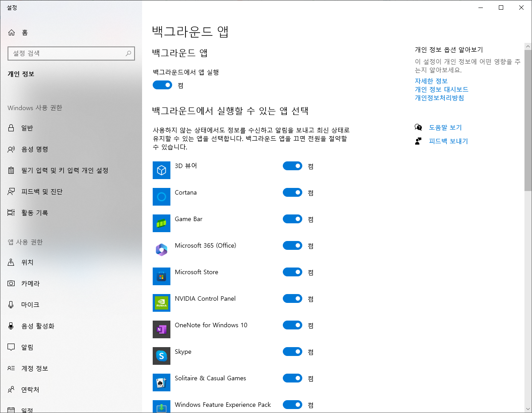Click the Solitaire & Casual Games icon

pyautogui.click(x=162, y=382)
